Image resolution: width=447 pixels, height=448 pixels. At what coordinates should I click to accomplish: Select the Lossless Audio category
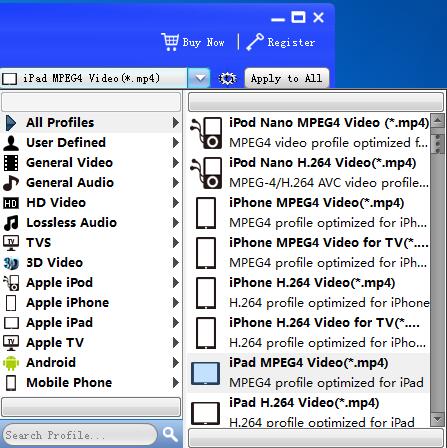pyautogui.click(x=91, y=223)
